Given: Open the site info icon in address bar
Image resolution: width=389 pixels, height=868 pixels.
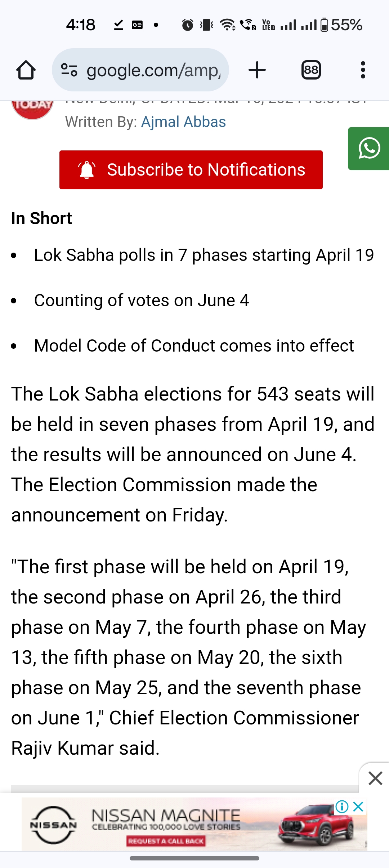Looking at the screenshot, I should coord(69,70).
